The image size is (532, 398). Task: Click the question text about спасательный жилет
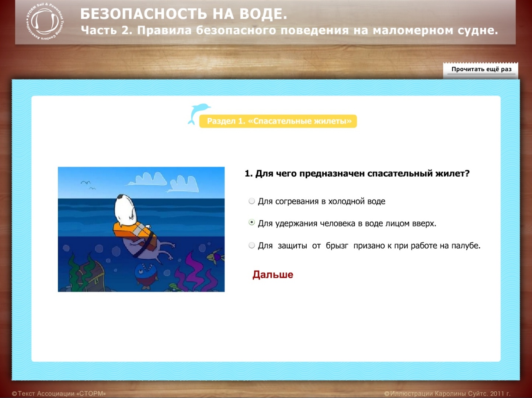click(357, 174)
